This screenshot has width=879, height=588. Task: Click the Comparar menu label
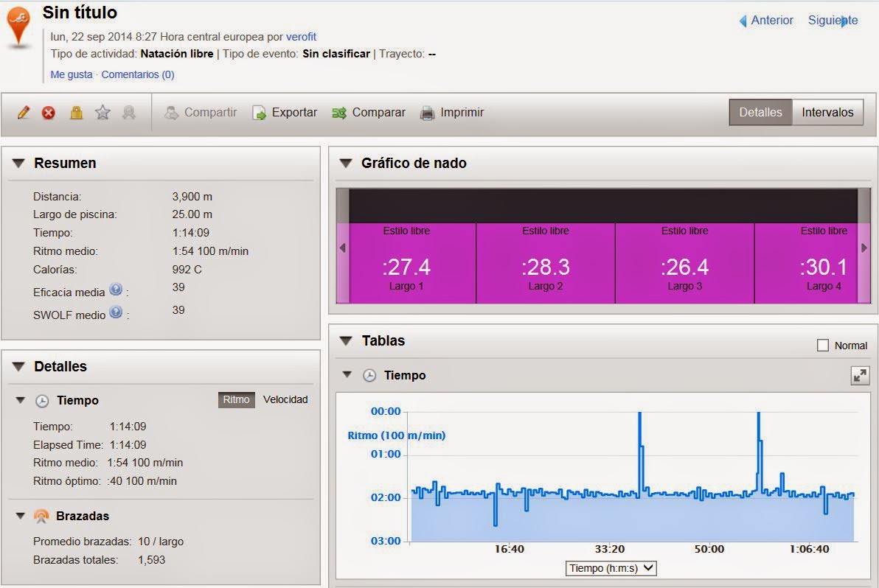point(378,113)
